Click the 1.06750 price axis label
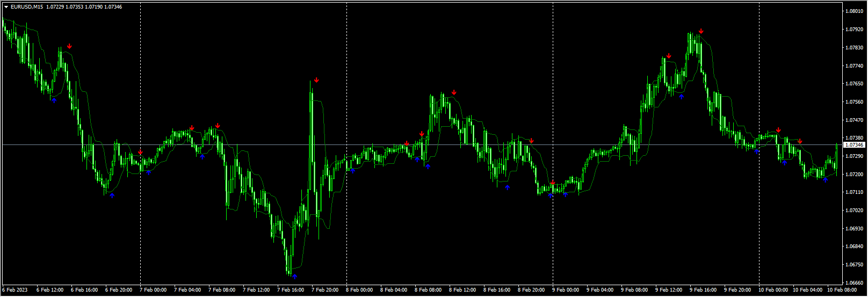The image size is (868, 297). click(x=854, y=265)
